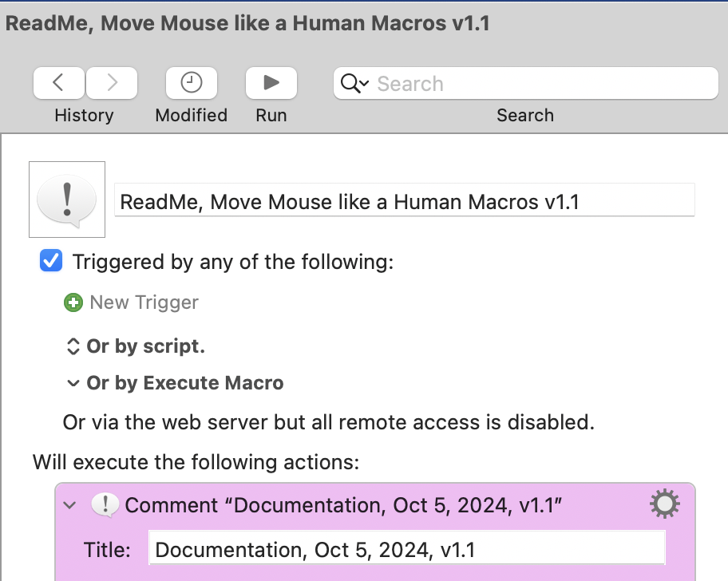The width and height of the screenshot is (728, 581).
Task: Open the recently Modified macros clock
Action: point(192,82)
